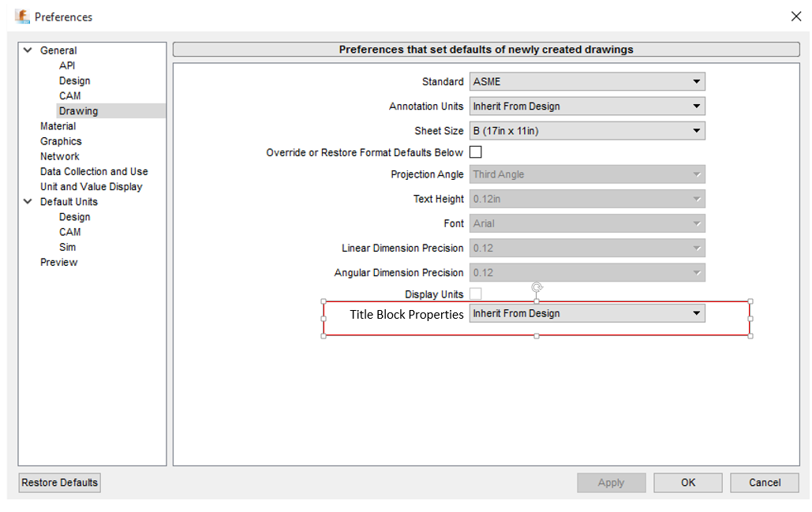
Task: Close the Preferences dialog
Action: (796, 17)
